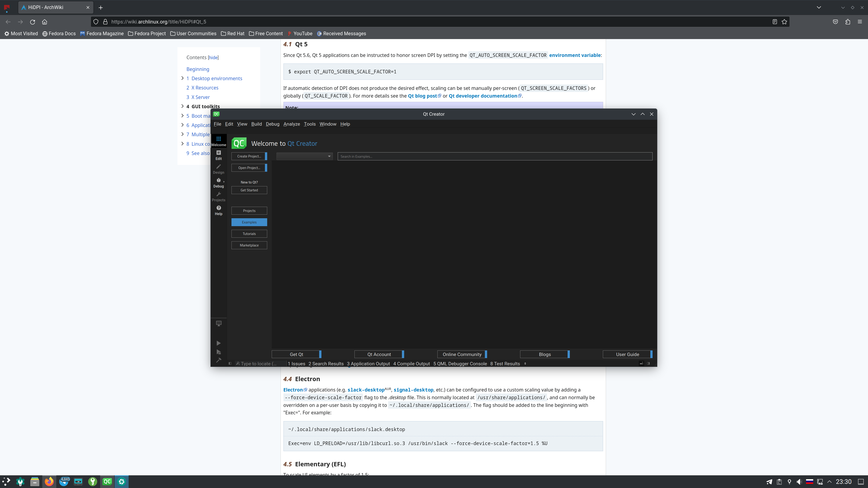Screen dimensions: 868x488
Task: Open the File menu in Qt Creator
Action: (x=217, y=124)
